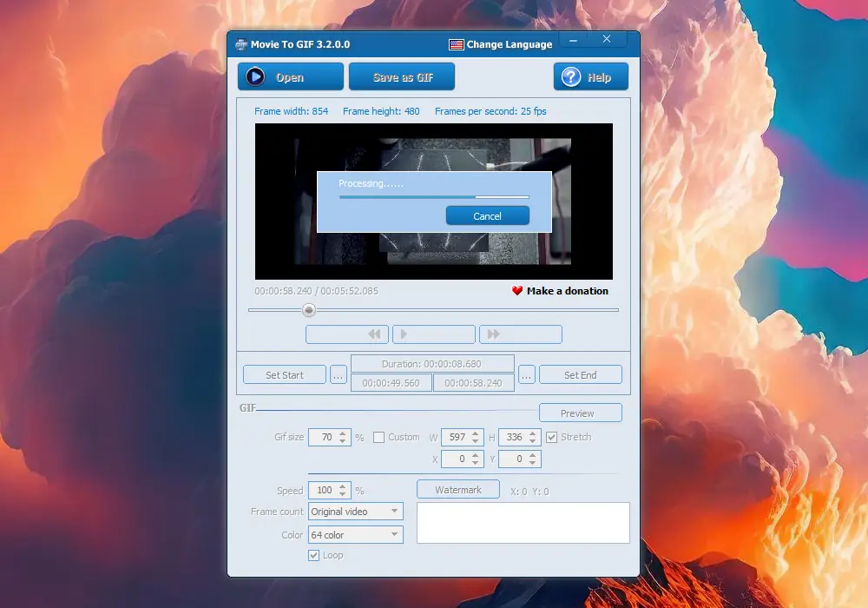The image size is (868, 608).
Task: Disable the Stretch checkbox
Action: click(552, 437)
